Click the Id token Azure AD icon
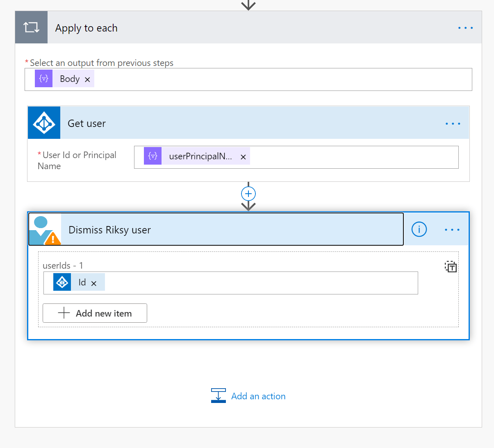Viewport: 494px width, 448px height. coord(62,282)
